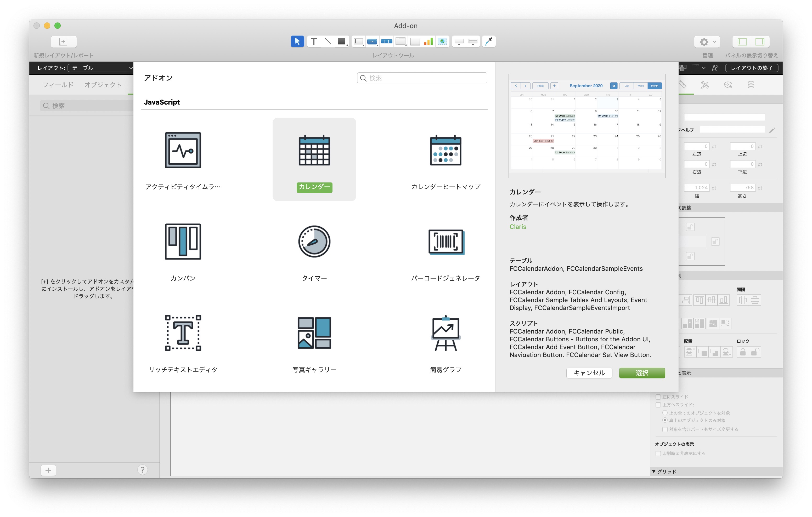This screenshot has width=812, height=517.
Task: Select 上の全てのオブジェクトを対象 radio button
Action: 665,412
